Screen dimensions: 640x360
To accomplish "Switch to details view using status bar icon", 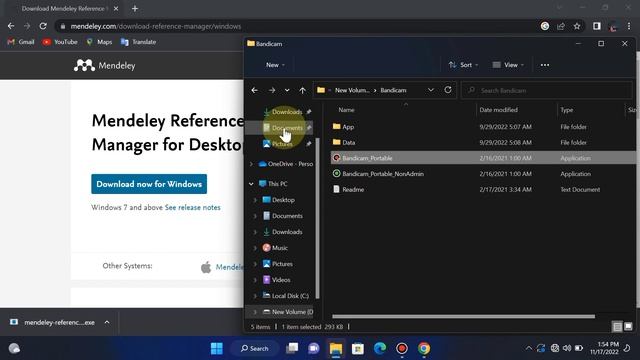I will pyautogui.click(x=617, y=327).
